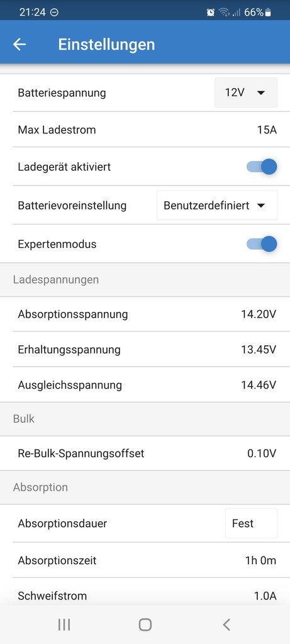The height and width of the screenshot is (644, 290).
Task: Tap the battery icon in status bar
Action: coord(268,13)
